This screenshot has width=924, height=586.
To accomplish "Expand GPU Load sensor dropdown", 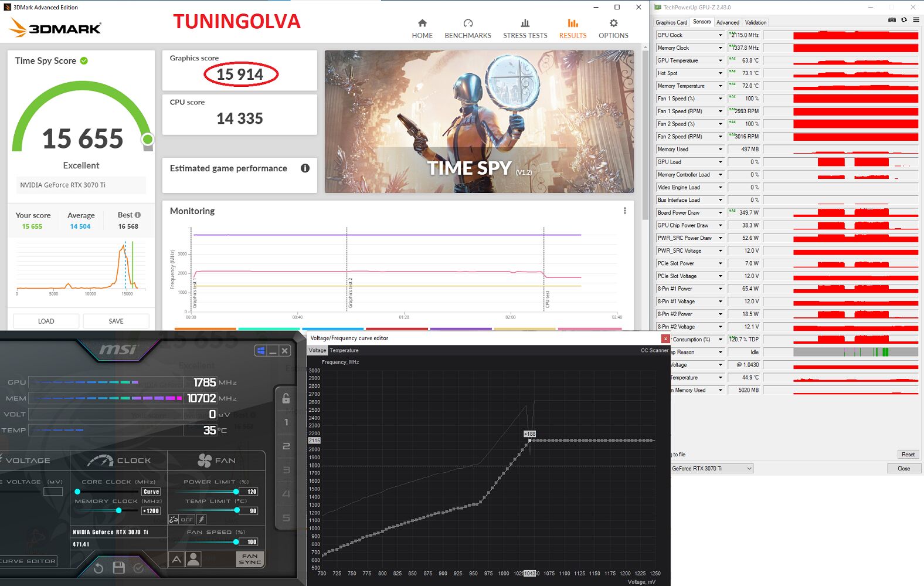I will [x=721, y=162].
